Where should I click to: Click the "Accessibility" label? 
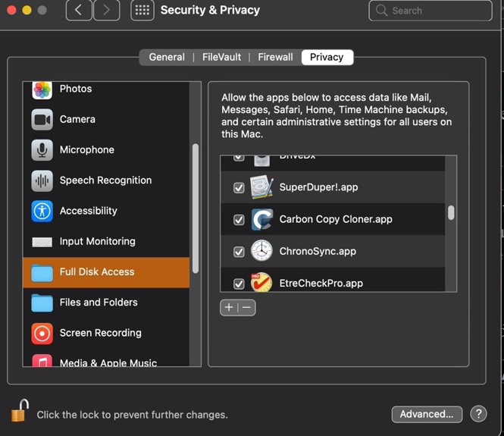89,211
